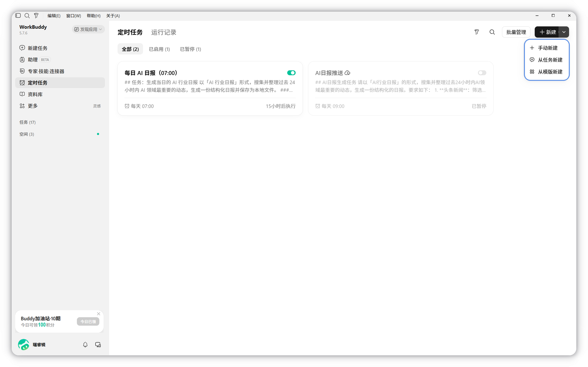The image size is (588, 367).
Task: Select the 已启用 (1) filter tab
Action: (x=159, y=49)
